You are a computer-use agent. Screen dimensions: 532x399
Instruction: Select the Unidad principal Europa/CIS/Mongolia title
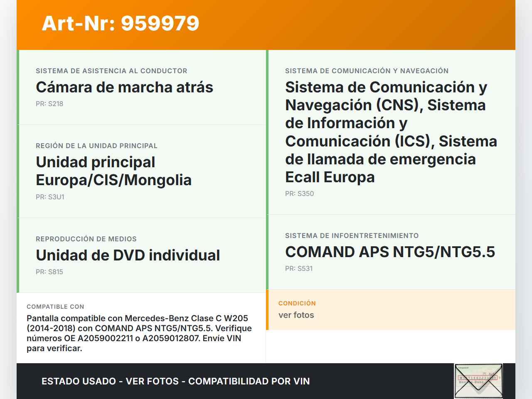[113, 171]
